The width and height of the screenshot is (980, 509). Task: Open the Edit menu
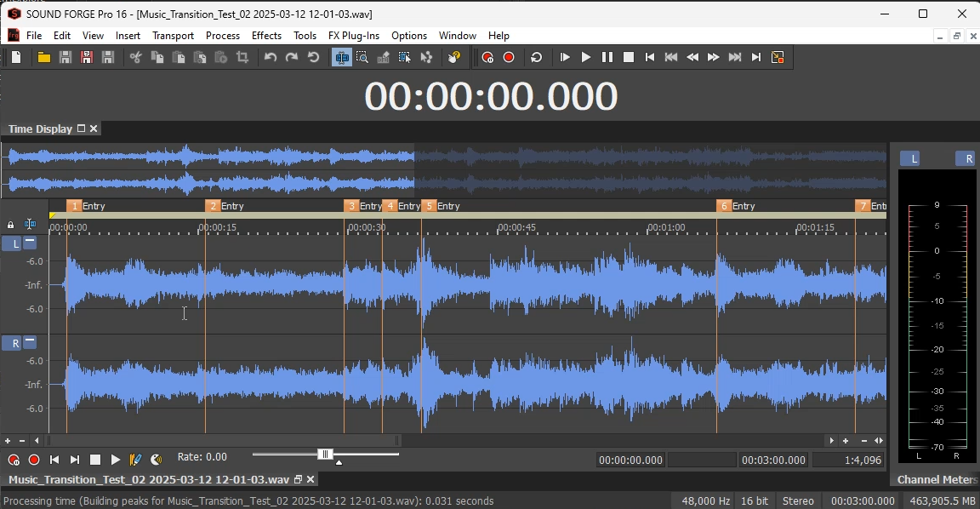[62, 36]
